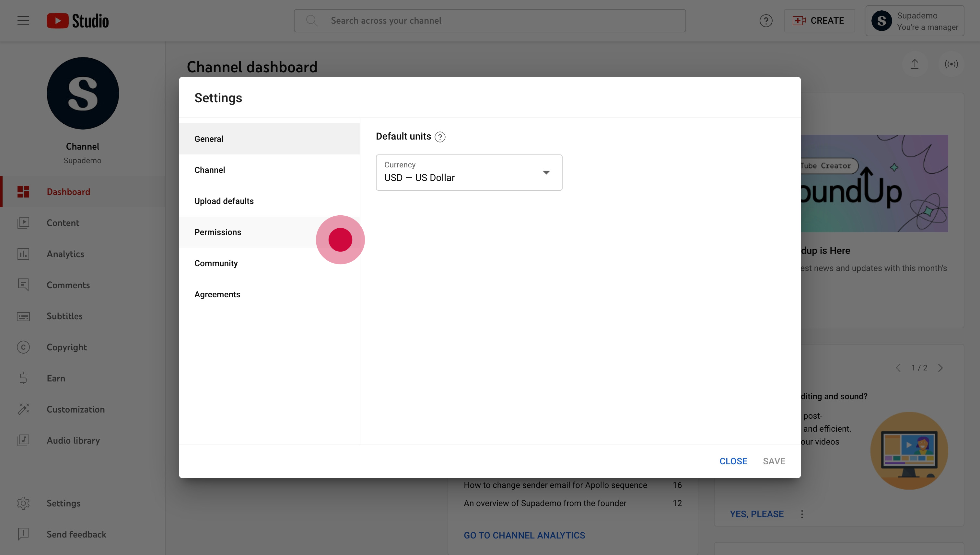The image size is (980, 555).
Task: Open the Community settings tab
Action: (216, 263)
